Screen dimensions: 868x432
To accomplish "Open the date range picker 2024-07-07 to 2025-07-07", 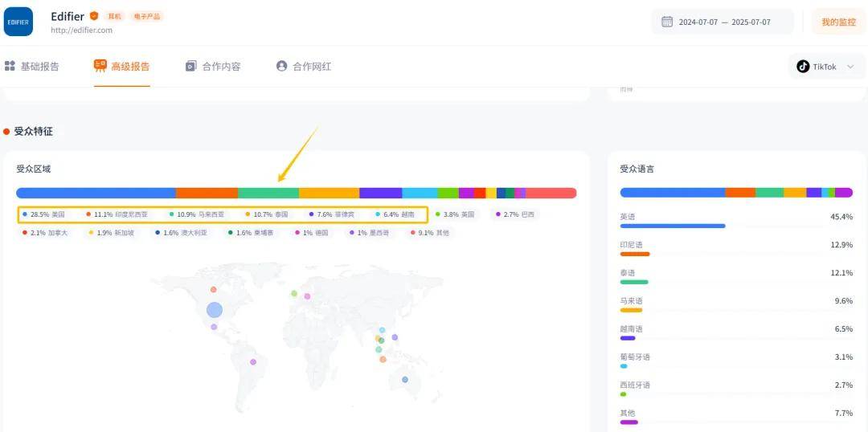I will click(723, 22).
